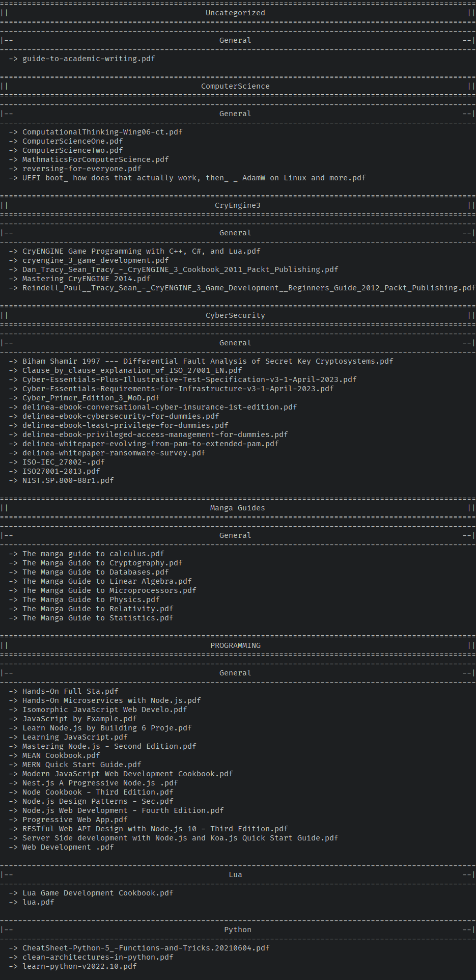Open reversing-for-everyone.pdf entry

click(x=82, y=169)
